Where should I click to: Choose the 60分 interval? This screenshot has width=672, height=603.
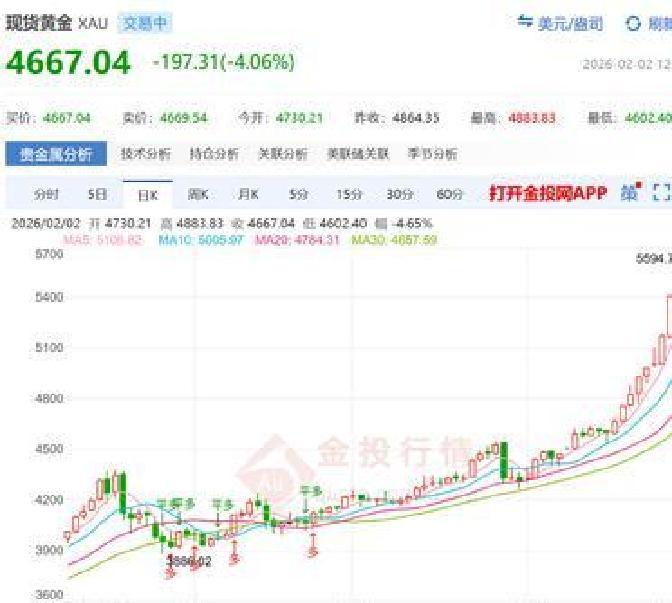coord(450,195)
